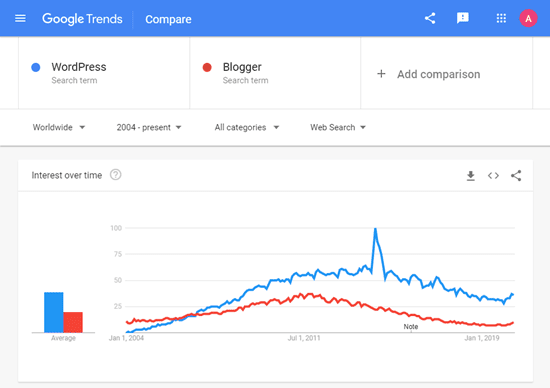Open the Web Search type dropdown

click(338, 127)
